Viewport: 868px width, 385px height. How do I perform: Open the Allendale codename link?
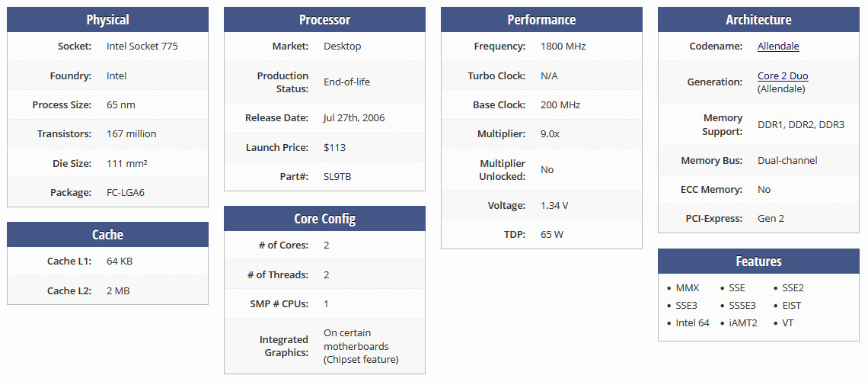[778, 47]
